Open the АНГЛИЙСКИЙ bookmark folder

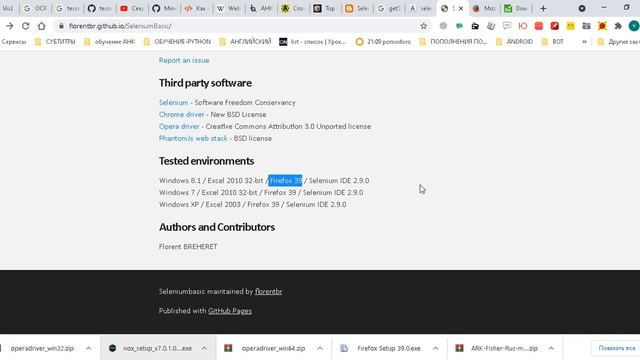[x=245, y=42]
